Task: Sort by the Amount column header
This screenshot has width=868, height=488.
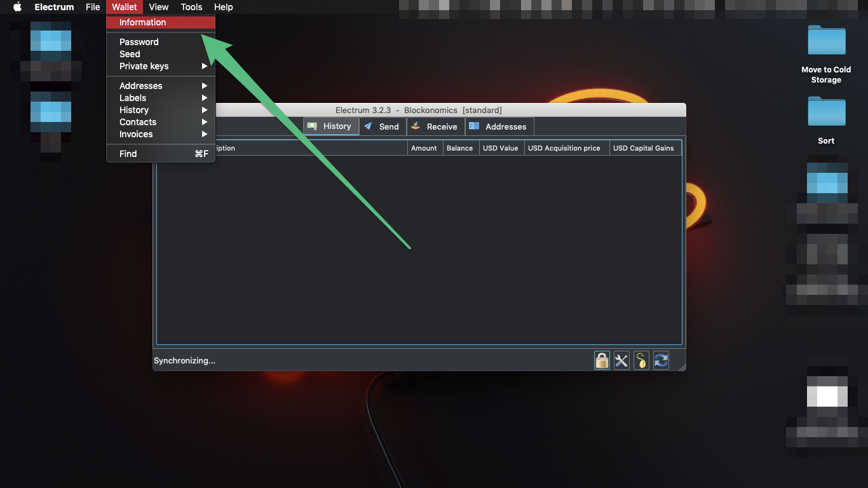Action: tap(425, 148)
